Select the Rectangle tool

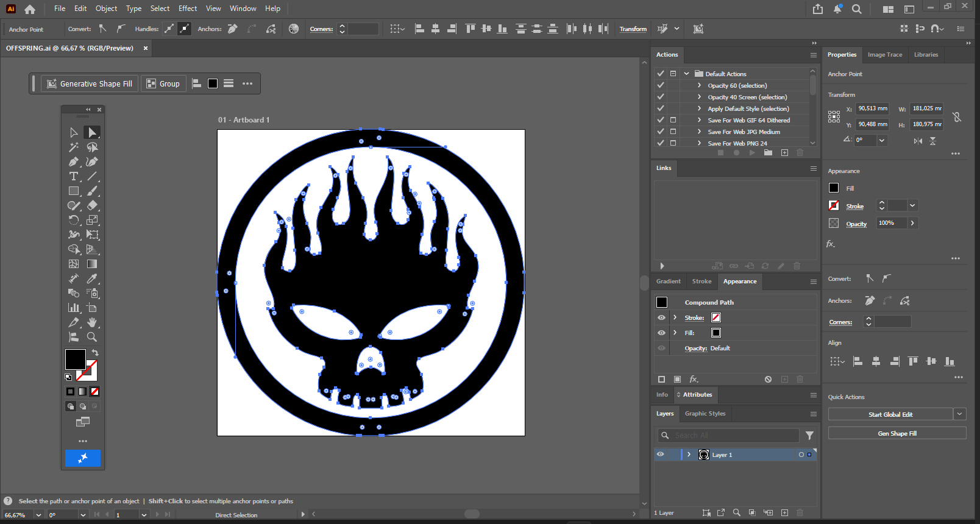pyautogui.click(x=74, y=191)
